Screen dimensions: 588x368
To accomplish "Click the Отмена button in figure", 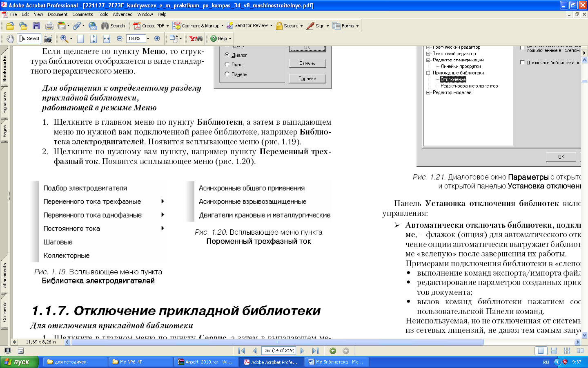I will click(307, 63).
